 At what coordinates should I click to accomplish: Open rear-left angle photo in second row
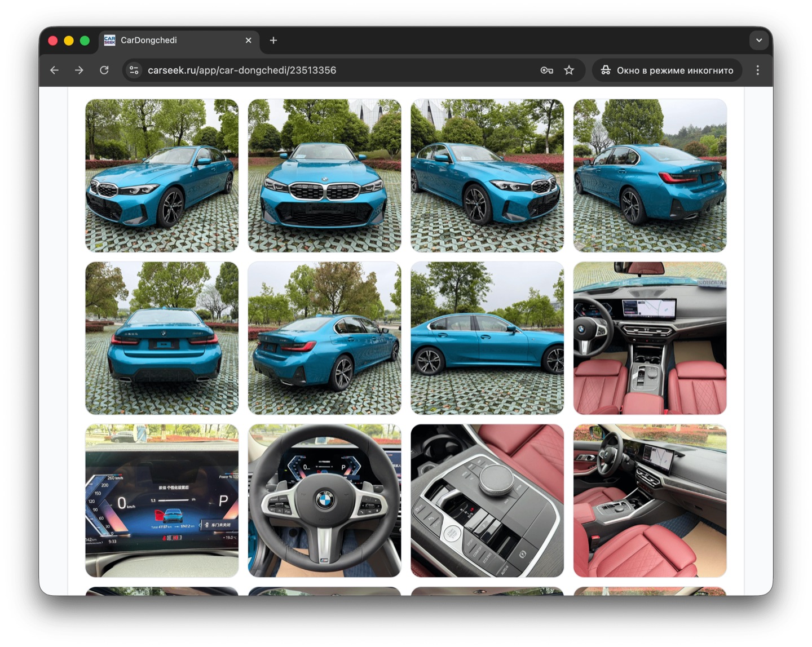(x=324, y=338)
